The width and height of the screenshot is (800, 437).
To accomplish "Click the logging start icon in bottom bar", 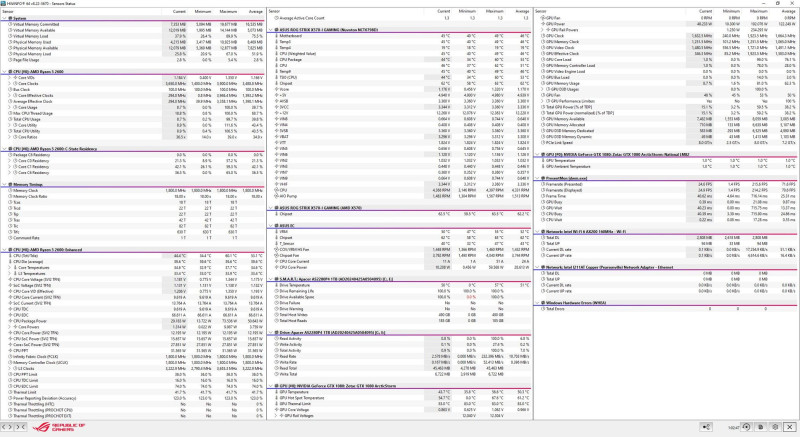I will 761,427.
